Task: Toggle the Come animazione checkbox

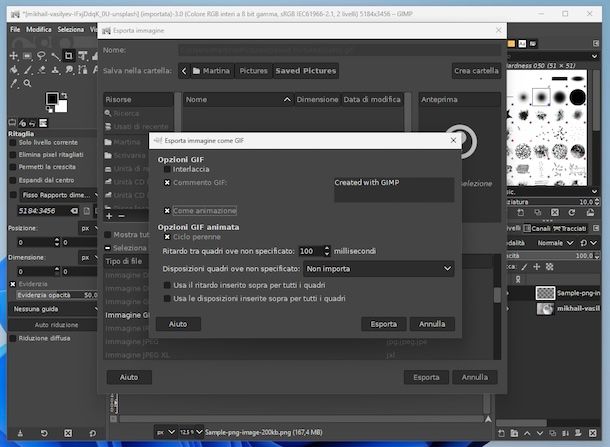Action: (x=167, y=210)
